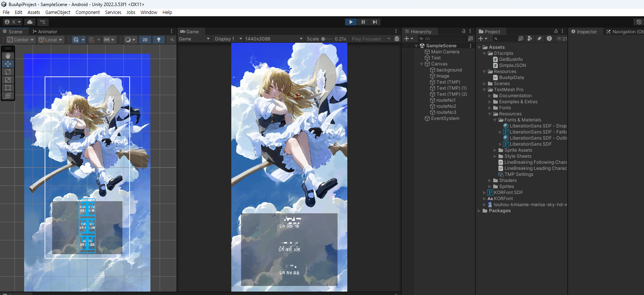Open Project search by label filter

539,39
